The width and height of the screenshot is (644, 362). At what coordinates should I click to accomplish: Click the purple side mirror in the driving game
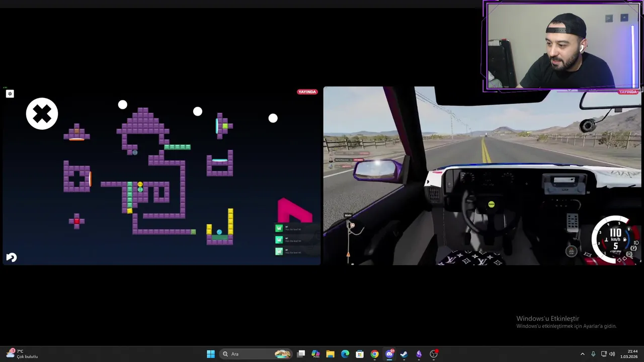pos(377,170)
